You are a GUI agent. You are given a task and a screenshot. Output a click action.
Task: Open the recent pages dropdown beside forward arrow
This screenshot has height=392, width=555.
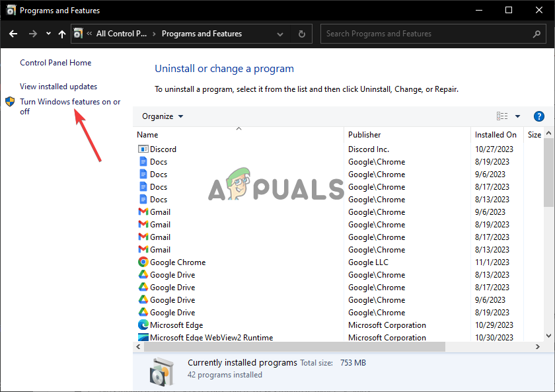tap(48, 33)
